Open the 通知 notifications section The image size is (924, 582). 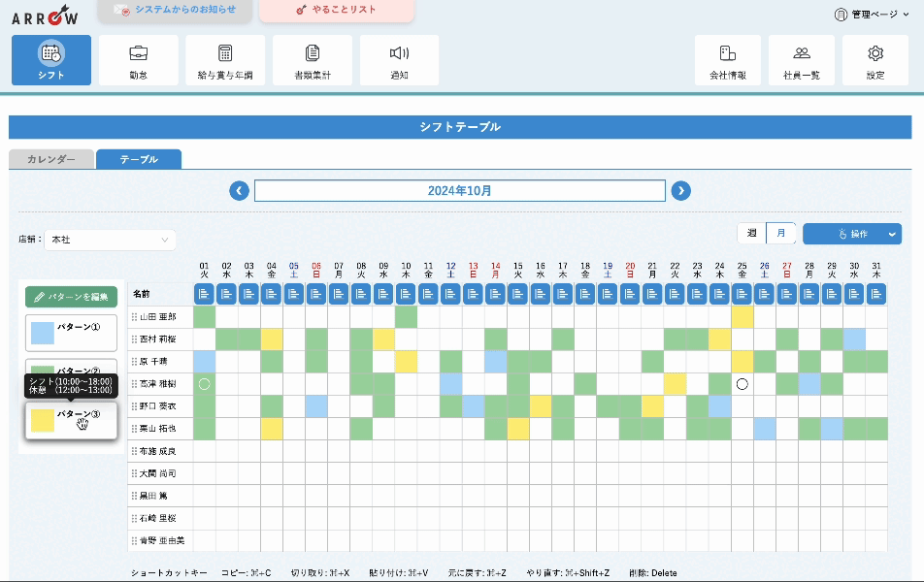(x=399, y=60)
